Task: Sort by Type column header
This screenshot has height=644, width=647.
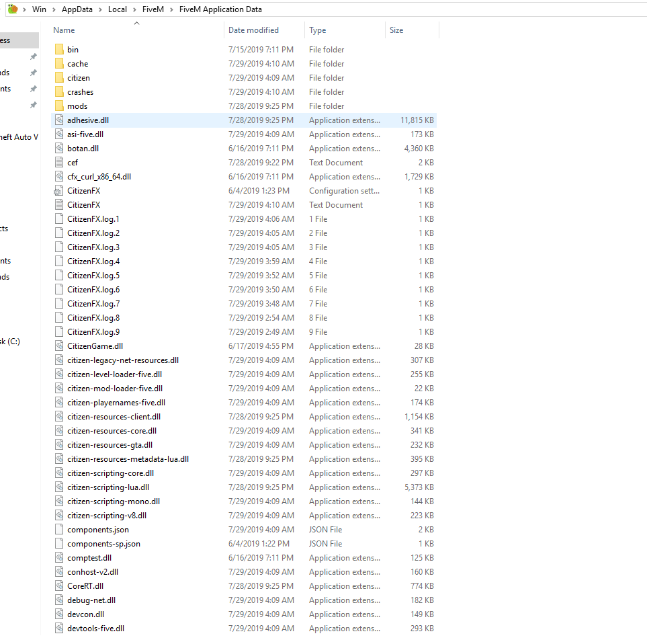Action: coord(317,30)
